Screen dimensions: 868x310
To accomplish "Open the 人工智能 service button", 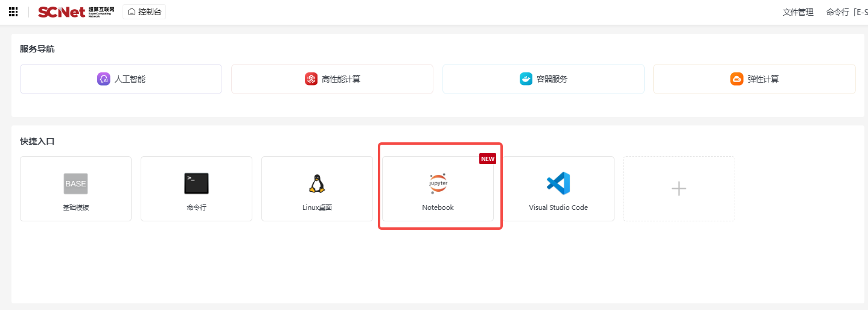I will click(x=121, y=79).
